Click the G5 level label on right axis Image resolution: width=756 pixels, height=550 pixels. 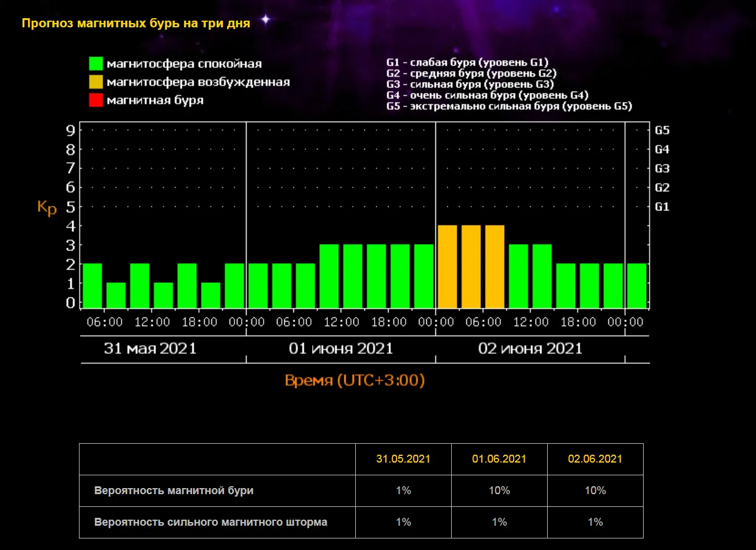coord(662,130)
